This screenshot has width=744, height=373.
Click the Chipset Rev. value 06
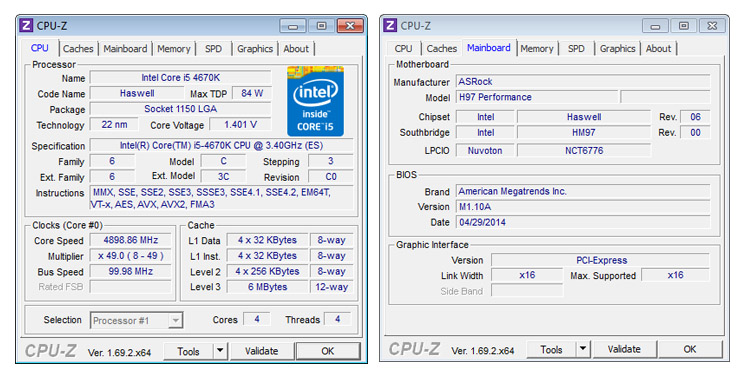(x=695, y=117)
